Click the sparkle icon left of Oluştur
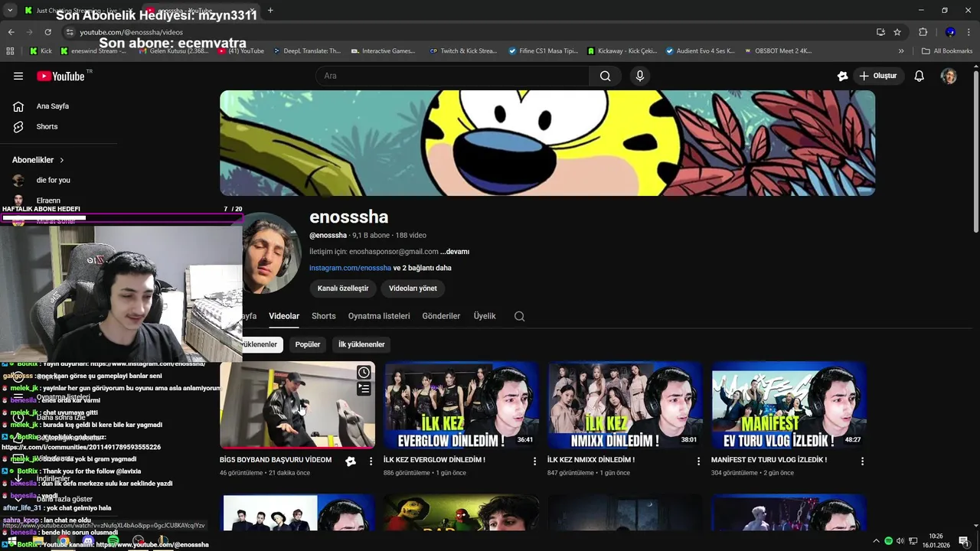 pyautogui.click(x=842, y=76)
